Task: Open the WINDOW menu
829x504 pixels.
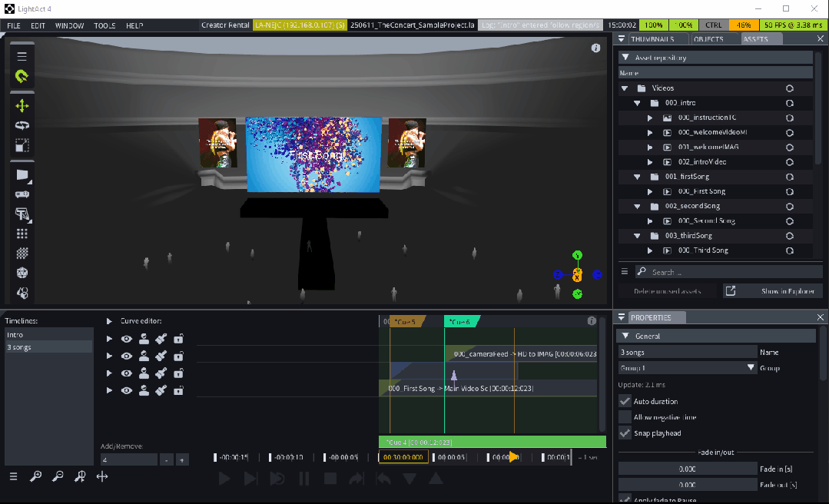Action: click(69, 25)
